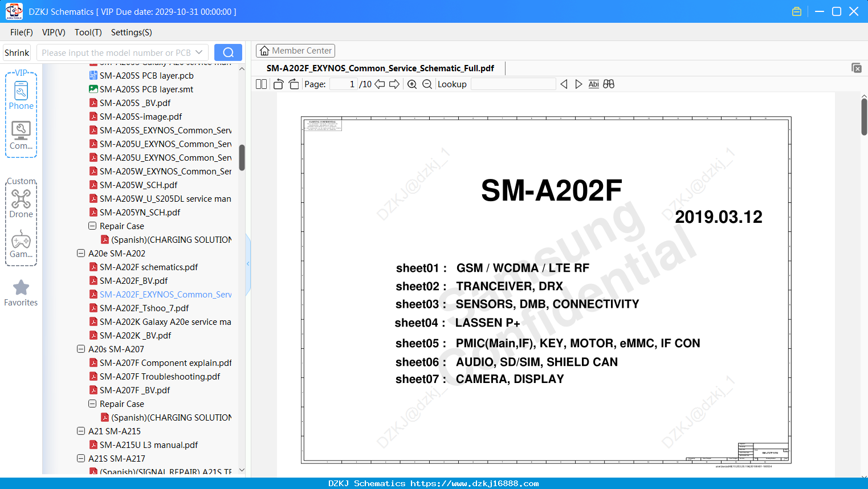Click the Shrink button
The height and width of the screenshot is (489, 868).
[x=17, y=52]
